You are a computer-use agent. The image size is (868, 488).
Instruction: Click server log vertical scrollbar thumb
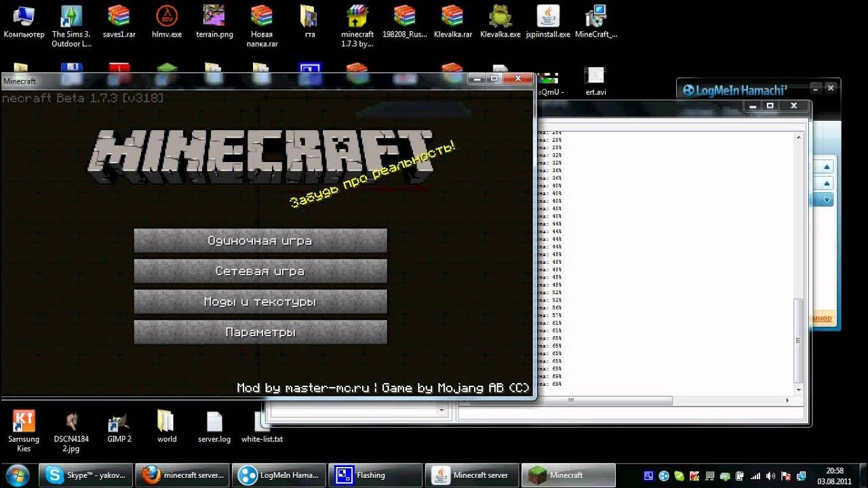[x=798, y=341]
